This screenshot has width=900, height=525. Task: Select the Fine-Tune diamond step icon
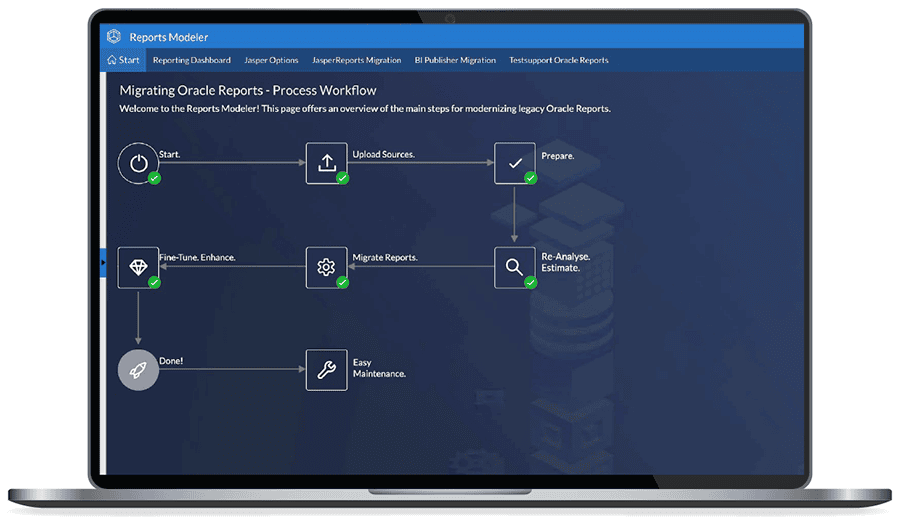pos(138,267)
